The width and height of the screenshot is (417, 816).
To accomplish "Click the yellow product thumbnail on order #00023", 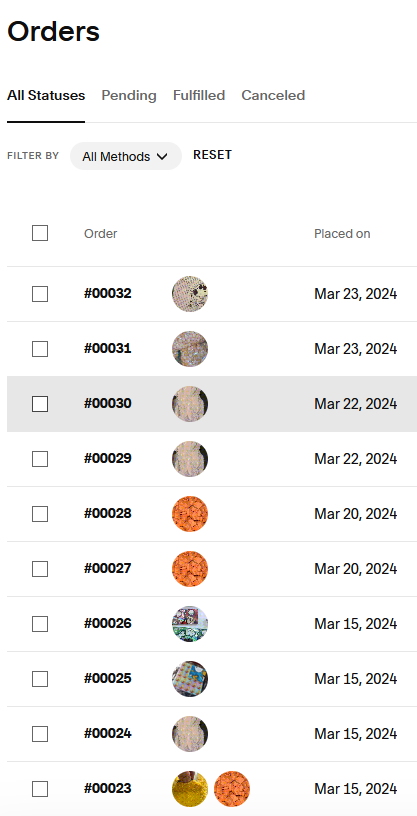I will [190, 789].
